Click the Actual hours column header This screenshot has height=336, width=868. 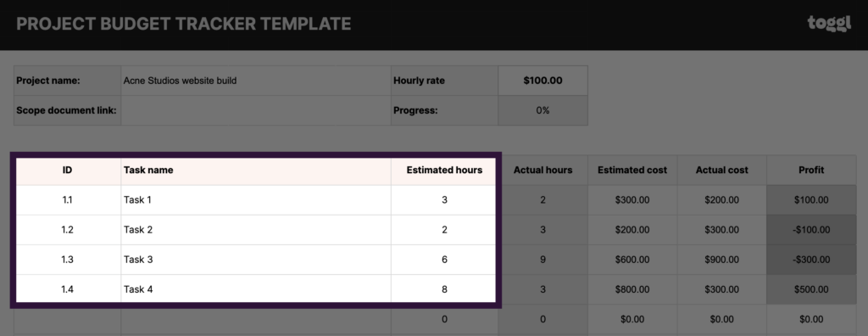[x=542, y=171]
